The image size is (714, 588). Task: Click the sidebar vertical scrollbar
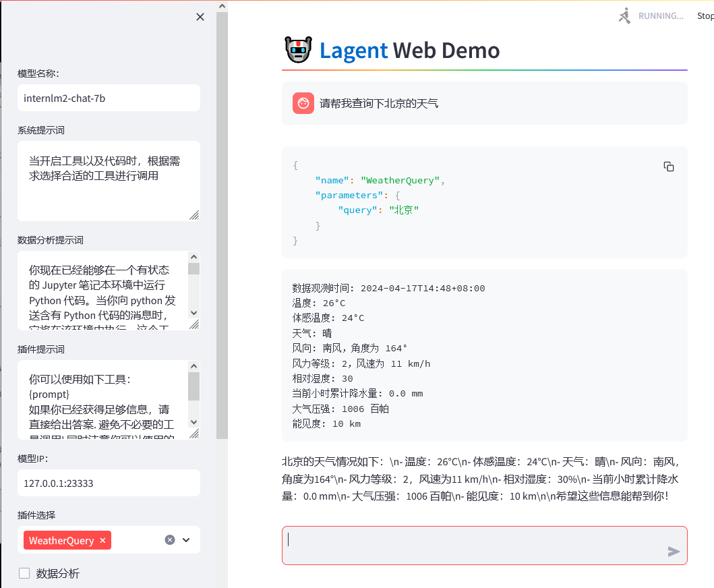tap(222, 225)
